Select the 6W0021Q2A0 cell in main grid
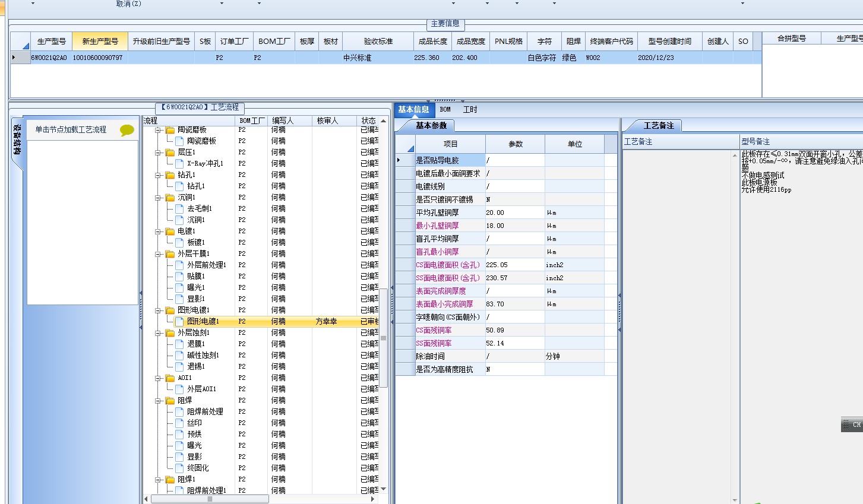The image size is (863, 504). click(51, 58)
